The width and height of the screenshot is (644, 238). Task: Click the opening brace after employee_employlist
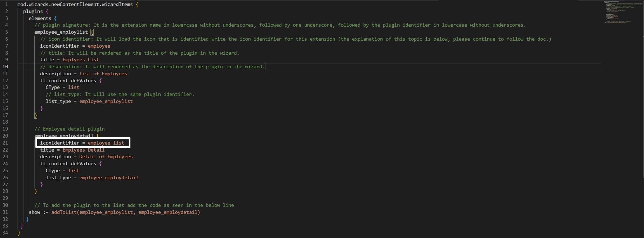(92, 32)
